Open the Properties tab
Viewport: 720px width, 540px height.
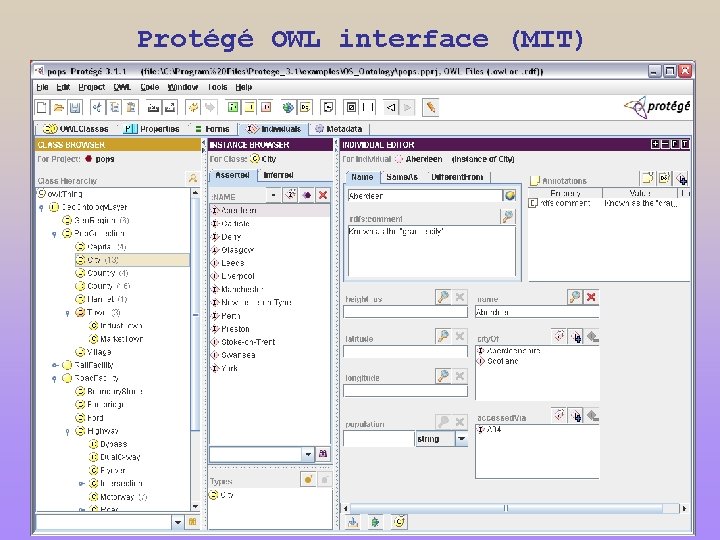pos(153,129)
